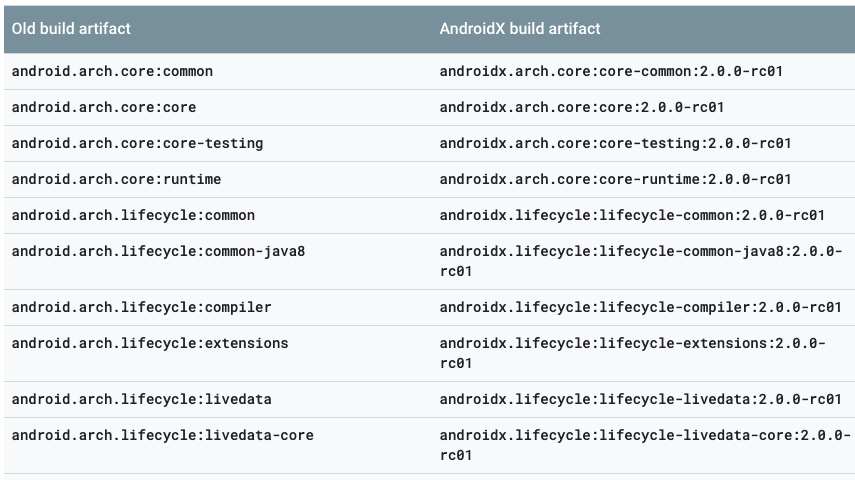855x480 pixels.
Task: Click the androidx.lifecycle:lifecycle-livedata-core artifact cell
Action: point(645,446)
